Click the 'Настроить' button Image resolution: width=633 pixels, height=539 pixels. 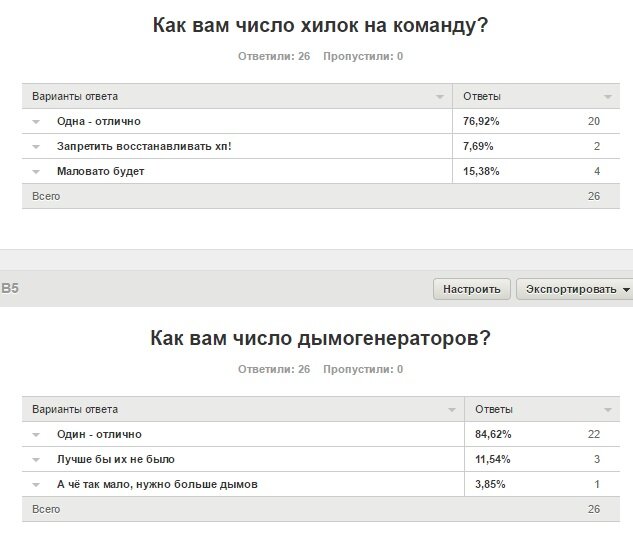472,289
